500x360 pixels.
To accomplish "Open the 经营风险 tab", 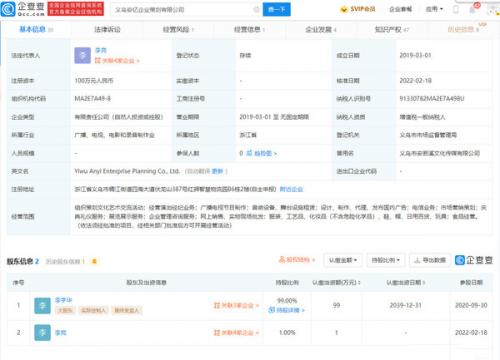I will click(178, 30).
